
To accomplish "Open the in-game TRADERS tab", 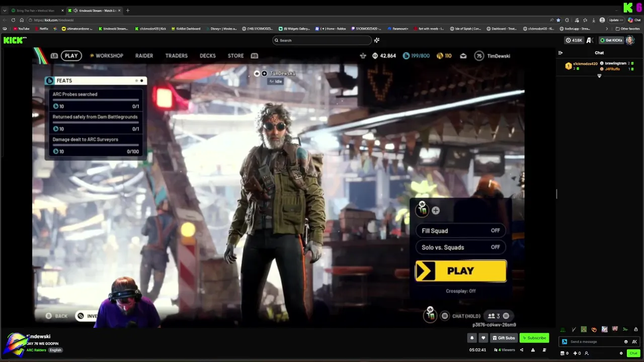I will point(176,56).
